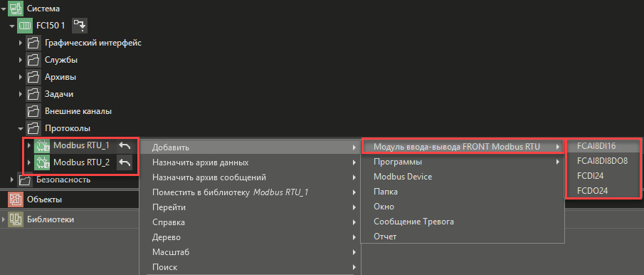Click the Внешние каналы folder icon
Viewport: 644px width, 275px height.
pyautogui.click(x=33, y=111)
